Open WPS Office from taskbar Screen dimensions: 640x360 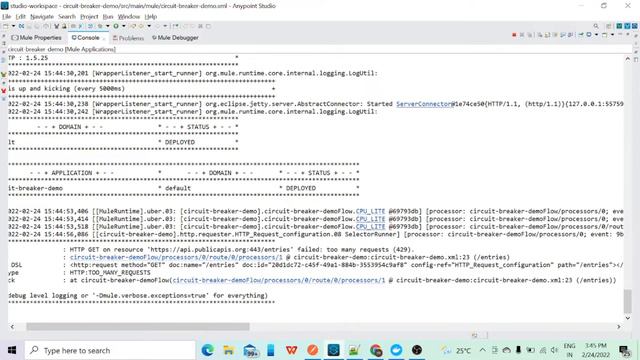coord(291,350)
